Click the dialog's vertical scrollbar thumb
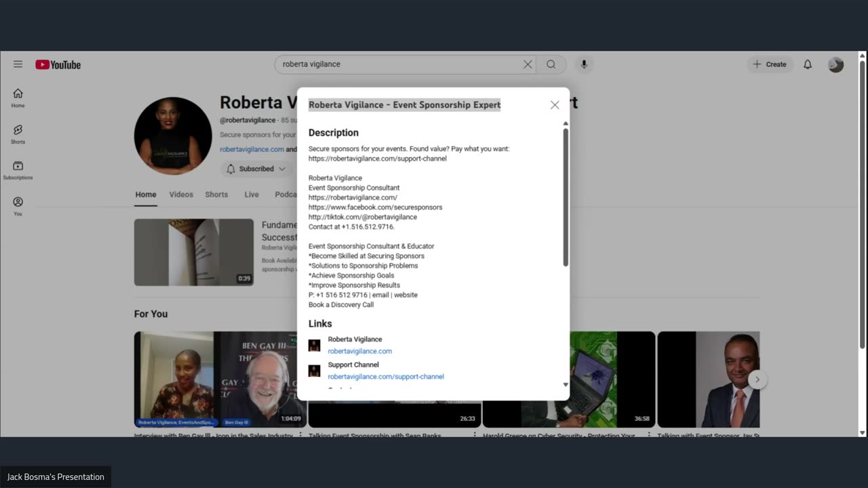868x488 pixels. [x=566, y=197]
